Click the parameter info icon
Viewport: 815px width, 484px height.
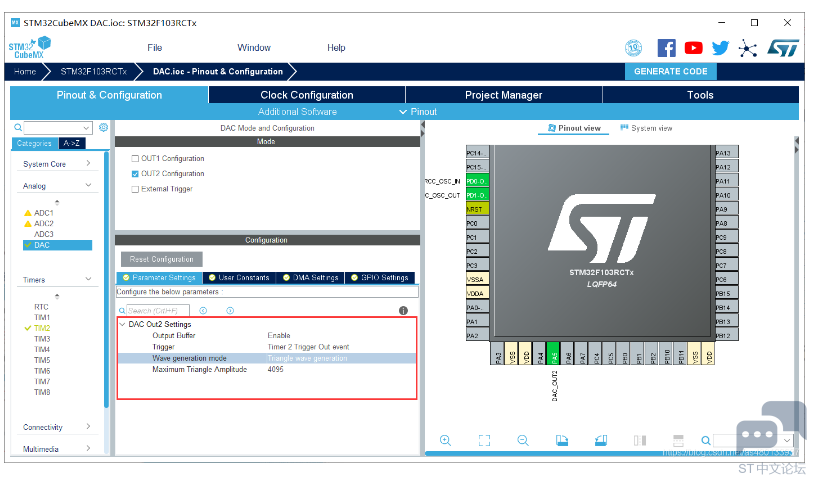coord(403,310)
